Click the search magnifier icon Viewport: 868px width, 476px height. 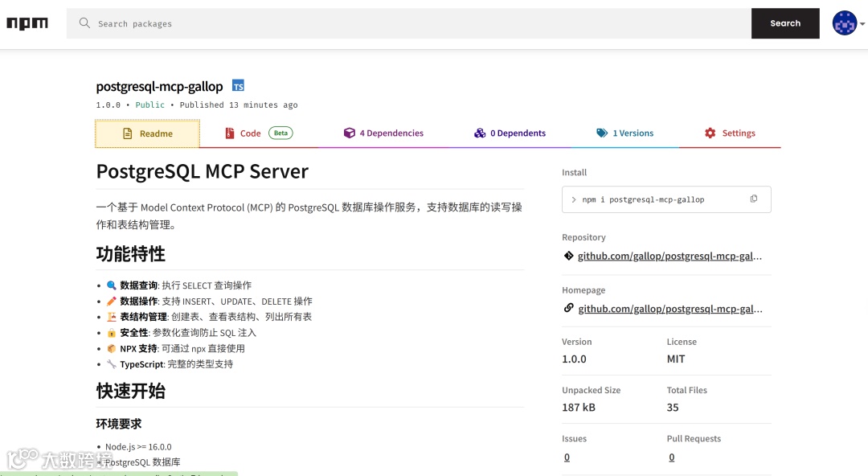tap(84, 23)
